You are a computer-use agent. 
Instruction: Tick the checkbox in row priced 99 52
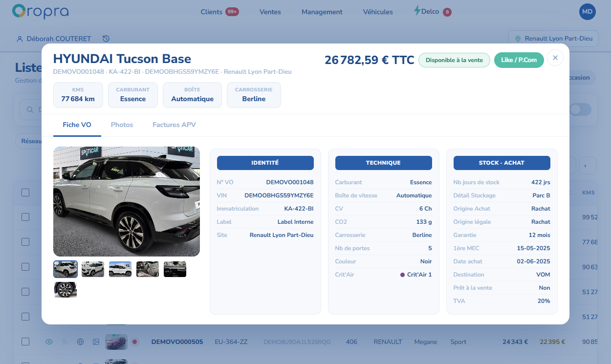(25, 217)
